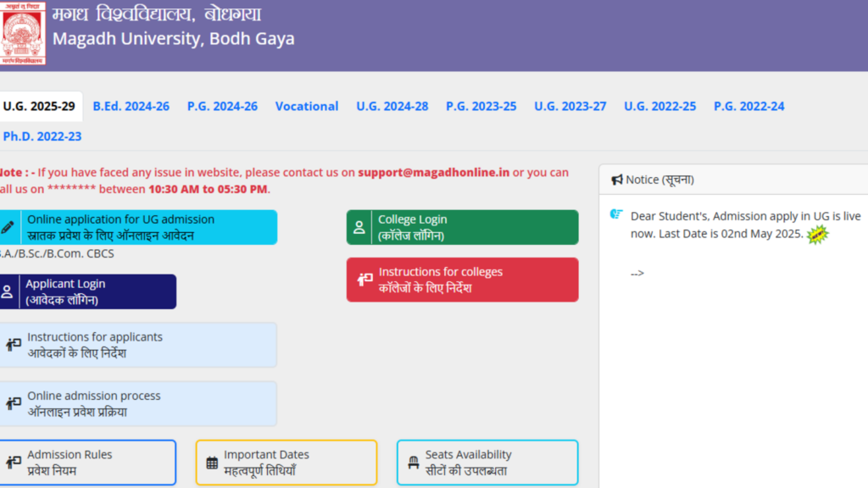Viewport: 868px width, 488px height.
Task: Select the U.G. 2025-29 tab
Action: (39, 106)
